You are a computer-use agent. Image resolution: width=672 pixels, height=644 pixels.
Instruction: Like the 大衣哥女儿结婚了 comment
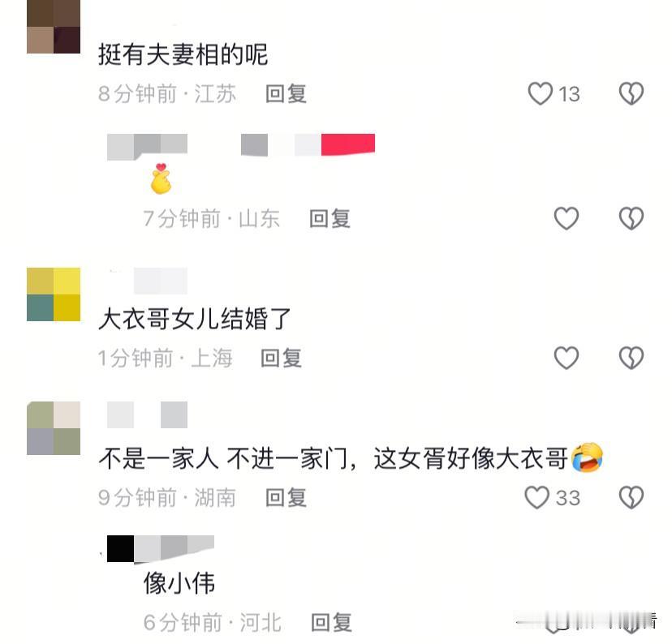[566, 358]
